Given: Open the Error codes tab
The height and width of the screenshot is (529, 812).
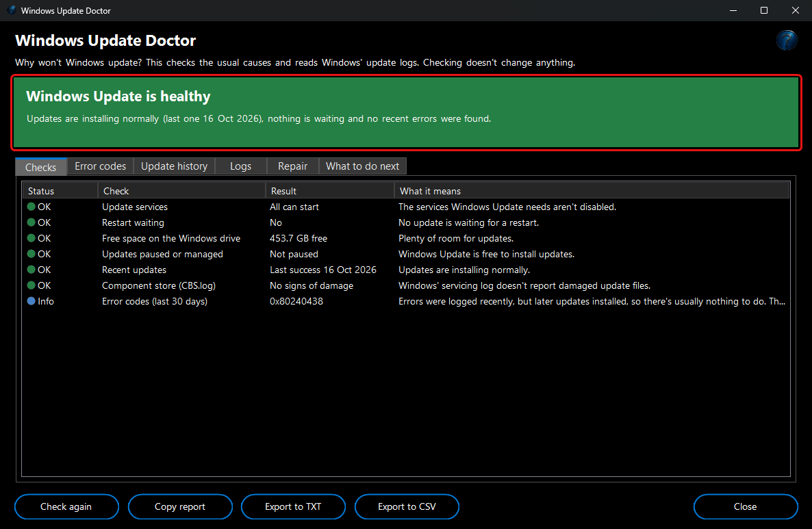Looking at the screenshot, I should (x=101, y=166).
